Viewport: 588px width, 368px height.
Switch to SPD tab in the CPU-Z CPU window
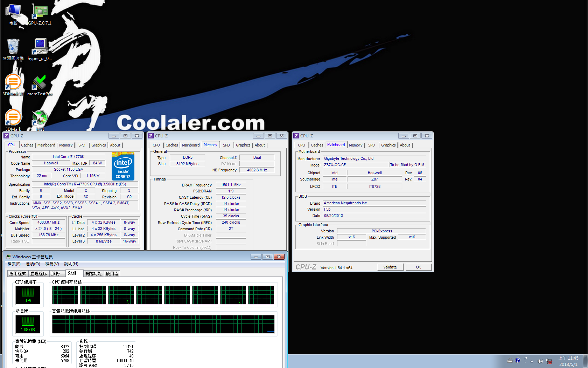(x=82, y=145)
